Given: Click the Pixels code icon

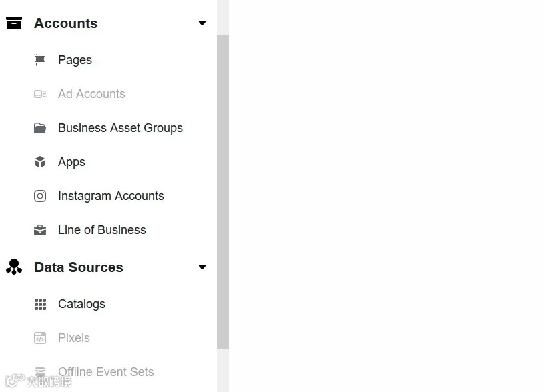Looking at the screenshot, I should point(40,338).
